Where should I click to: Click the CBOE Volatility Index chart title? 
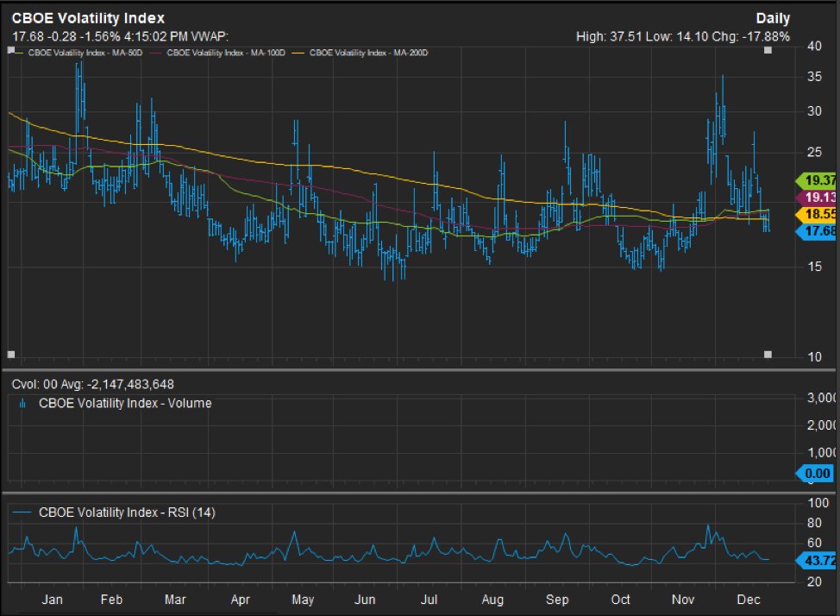pyautogui.click(x=88, y=18)
